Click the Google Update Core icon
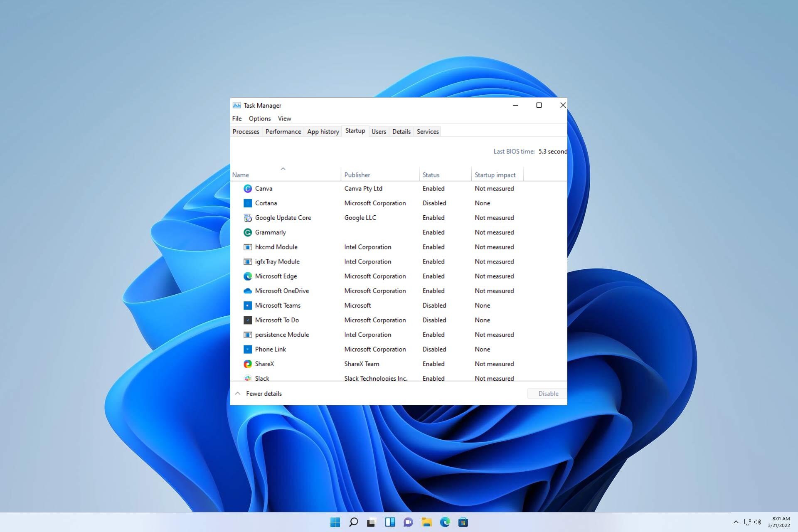 (x=248, y=217)
